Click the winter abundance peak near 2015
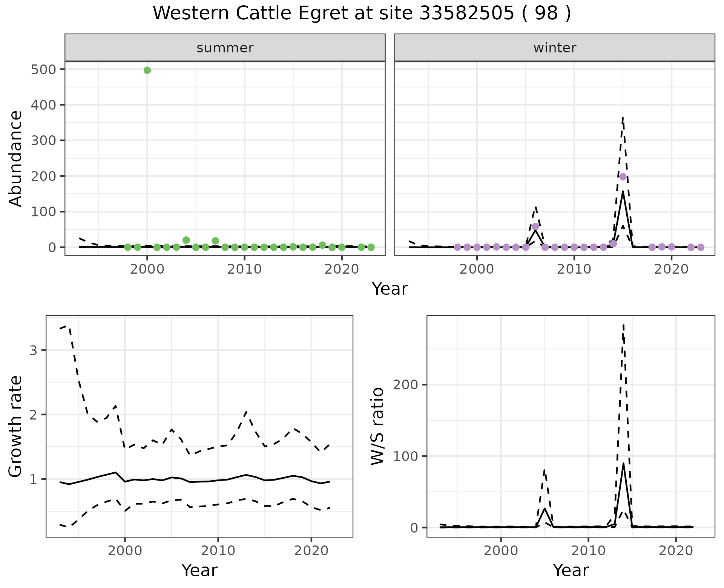724x588 pixels. click(623, 192)
